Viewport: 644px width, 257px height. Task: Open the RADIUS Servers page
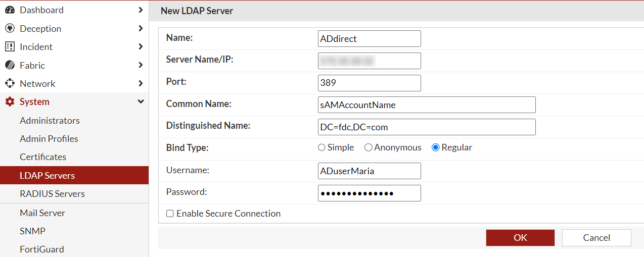[x=52, y=194]
